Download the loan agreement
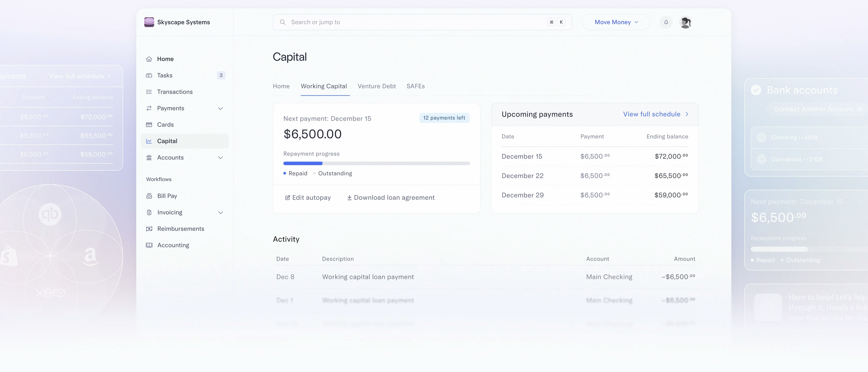Screen dimensions: 868x372 (x=391, y=197)
